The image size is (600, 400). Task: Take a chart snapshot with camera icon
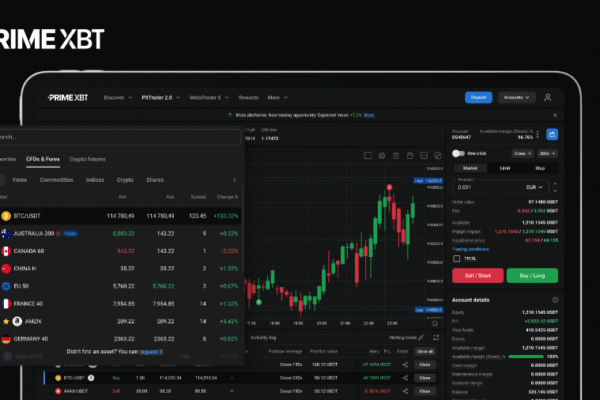coord(396,155)
